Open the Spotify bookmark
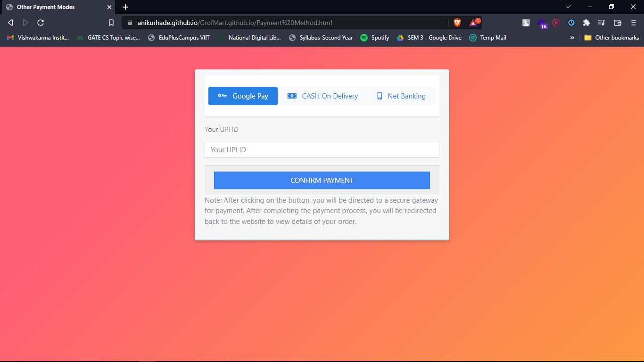 click(375, 38)
